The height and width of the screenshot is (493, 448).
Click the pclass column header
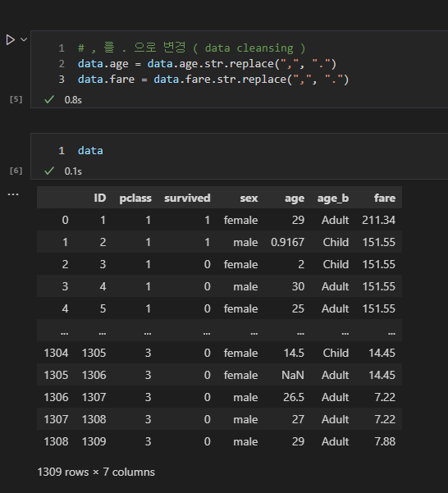pyautogui.click(x=135, y=199)
